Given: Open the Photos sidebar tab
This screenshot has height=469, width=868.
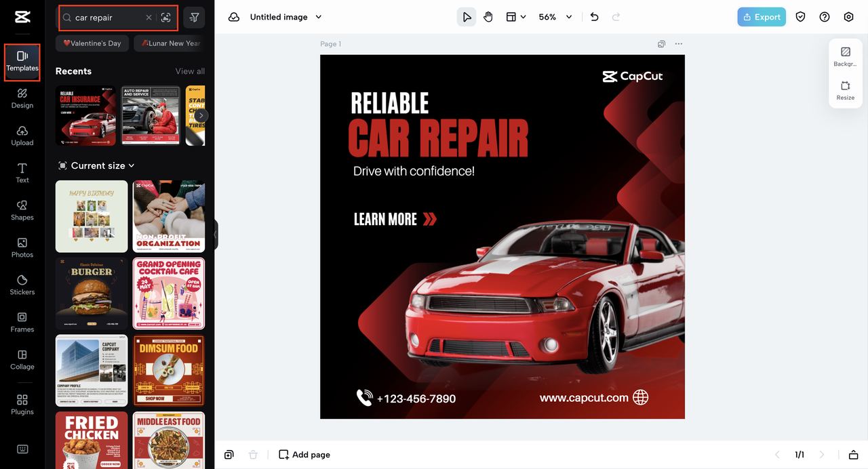Looking at the screenshot, I should click(22, 247).
